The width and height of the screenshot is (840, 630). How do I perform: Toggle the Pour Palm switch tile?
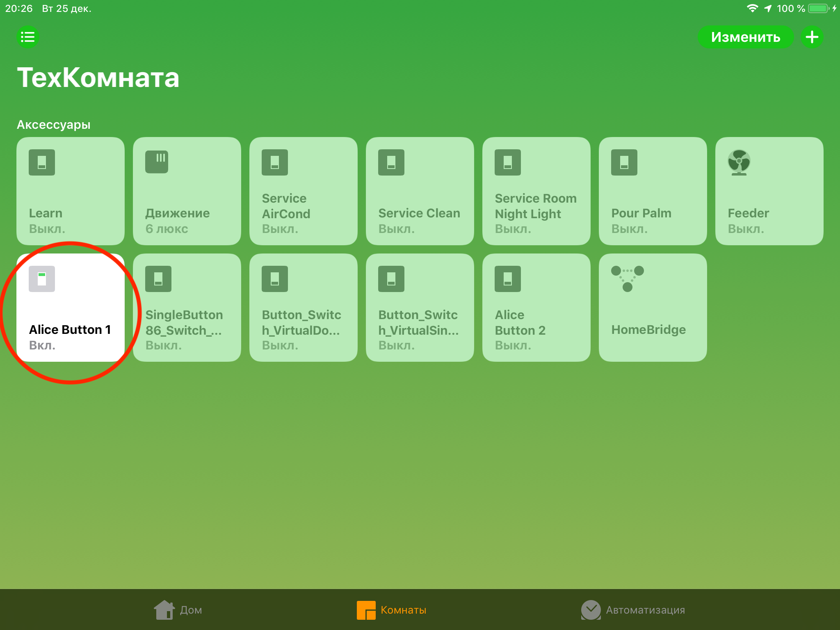(653, 191)
